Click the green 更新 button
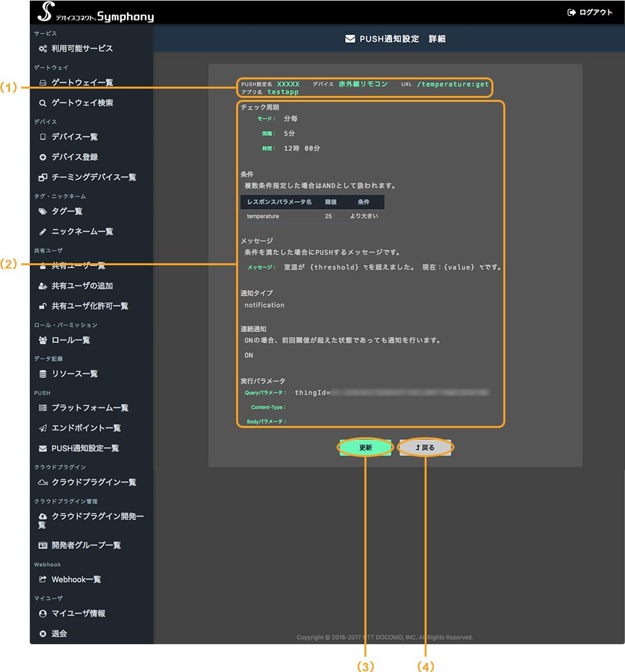This screenshot has height=672, width=625. [x=365, y=447]
